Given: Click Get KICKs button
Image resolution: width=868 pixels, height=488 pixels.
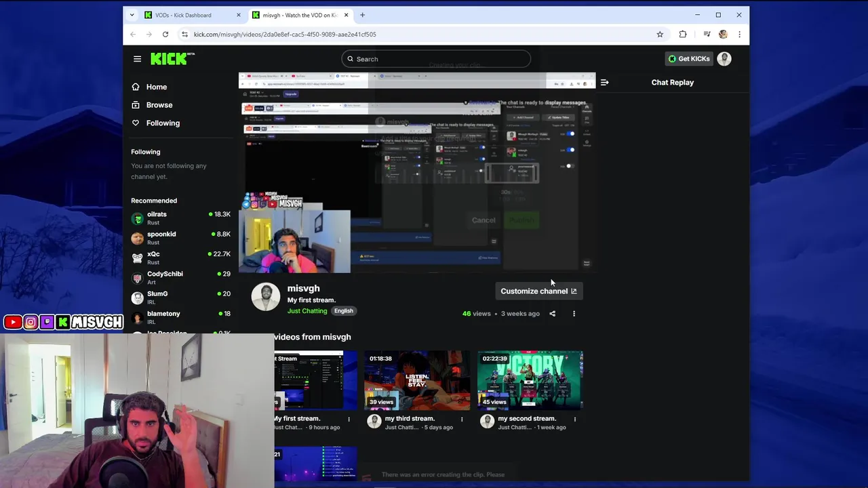Looking at the screenshot, I should 689,59.
